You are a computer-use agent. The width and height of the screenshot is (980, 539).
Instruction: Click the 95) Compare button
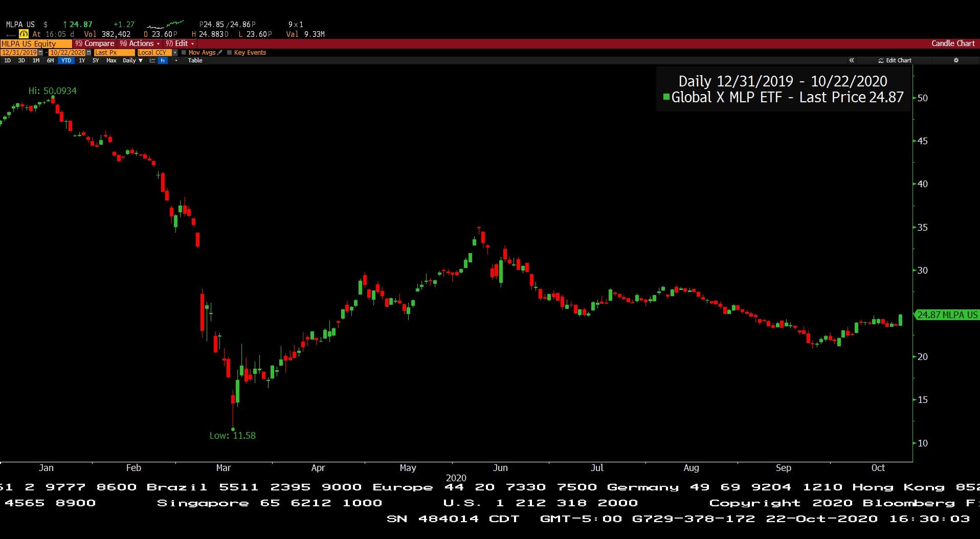tap(94, 43)
